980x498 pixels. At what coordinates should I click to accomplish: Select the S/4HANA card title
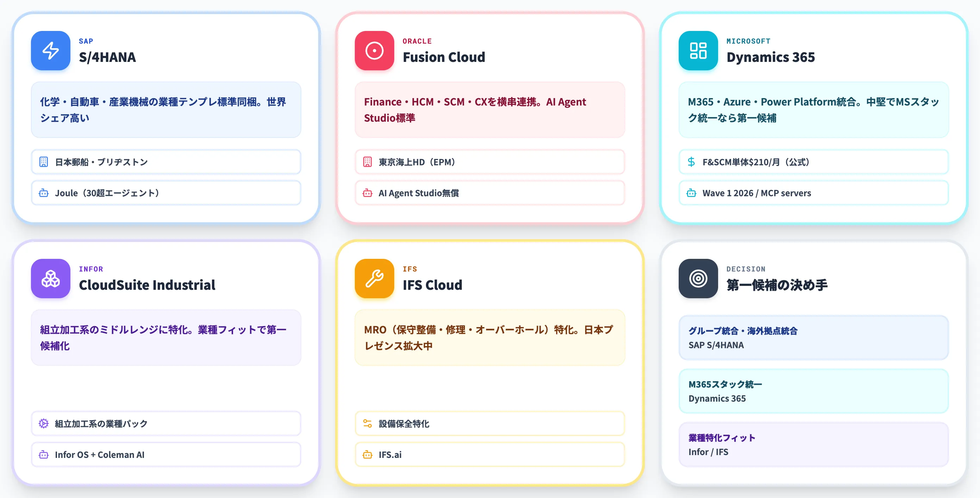coord(107,57)
